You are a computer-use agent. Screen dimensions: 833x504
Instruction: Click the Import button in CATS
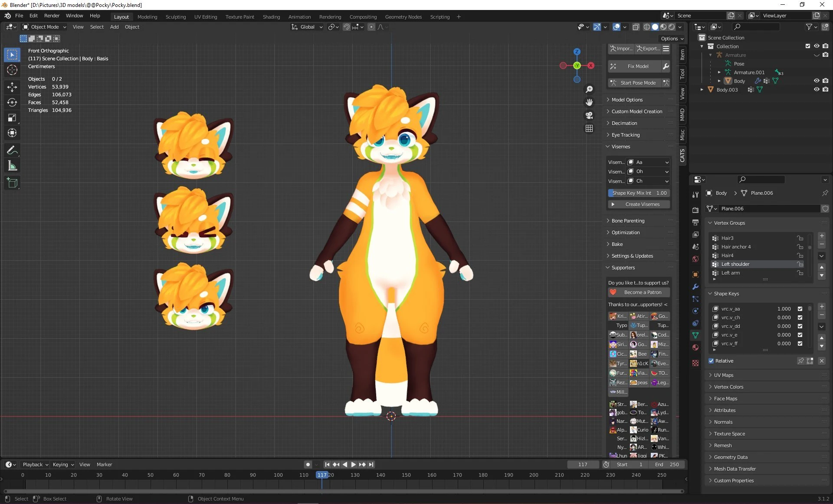tap(621, 49)
